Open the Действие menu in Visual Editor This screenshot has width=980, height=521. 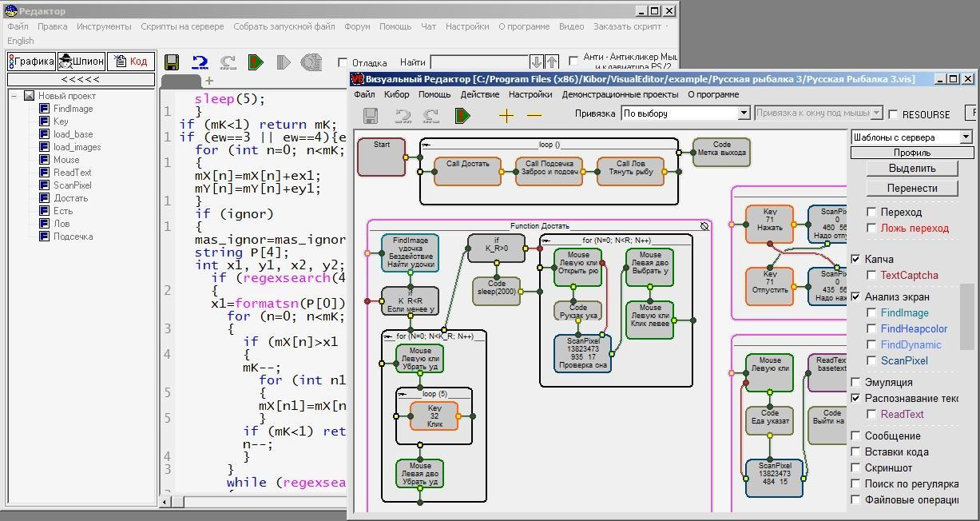pyautogui.click(x=480, y=94)
